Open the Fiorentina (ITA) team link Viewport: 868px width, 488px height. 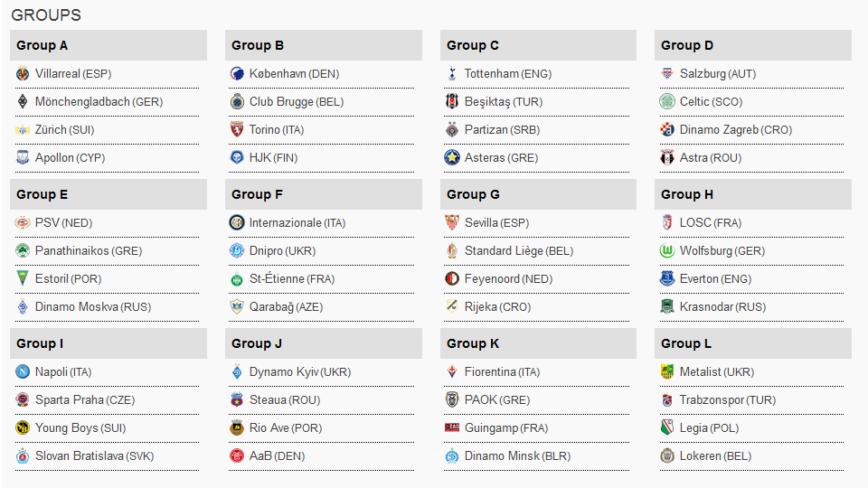click(x=502, y=371)
